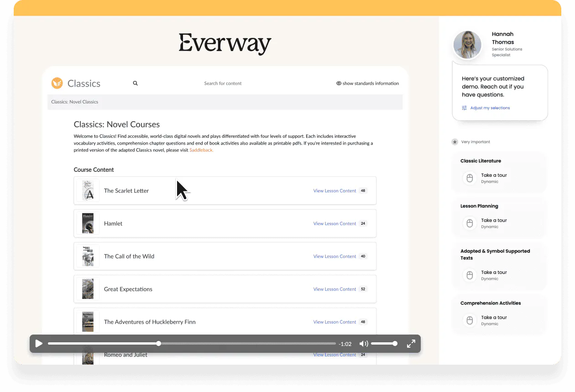Click the Great Expectations title
575x392 pixels.
tap(128, 289)
